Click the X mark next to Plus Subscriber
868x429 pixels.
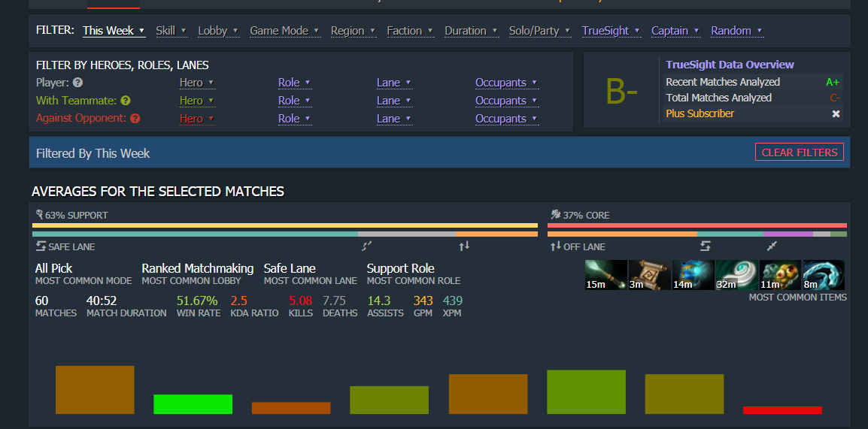(836, 113)
